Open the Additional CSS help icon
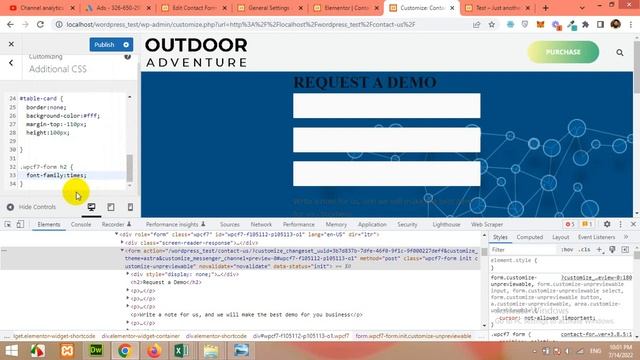This screenshot has width=640, height=360. click(x=127, y=57)
